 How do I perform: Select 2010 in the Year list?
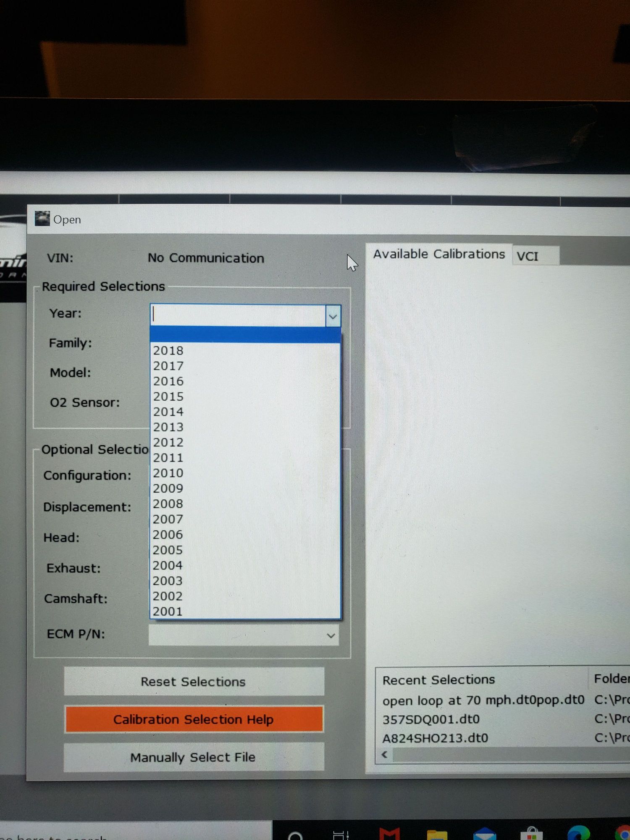click(x=168, y=473)
